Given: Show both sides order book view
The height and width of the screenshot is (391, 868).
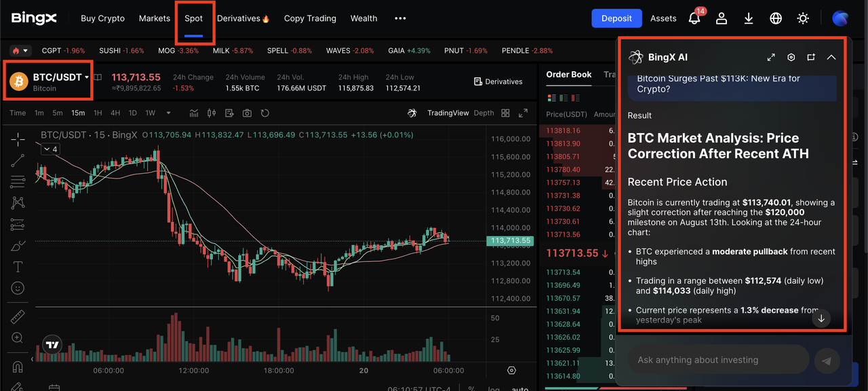Looking at the screenshot, I should tap(552, 99).
